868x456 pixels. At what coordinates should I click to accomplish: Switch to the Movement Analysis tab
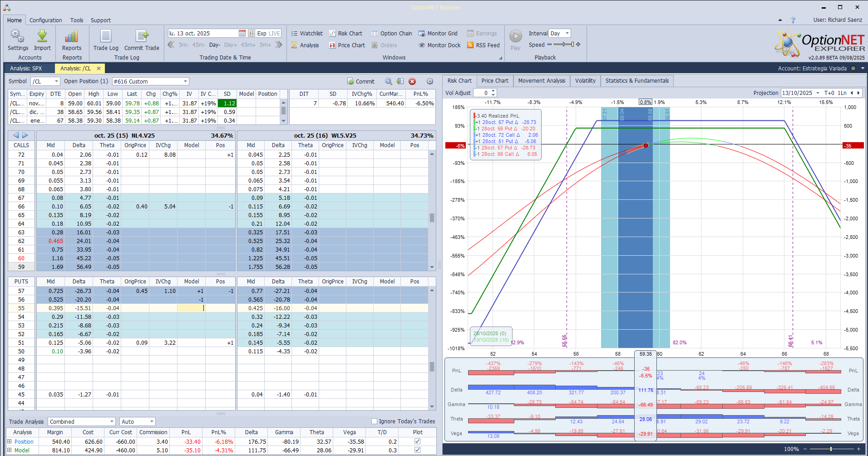pos(542,81)
